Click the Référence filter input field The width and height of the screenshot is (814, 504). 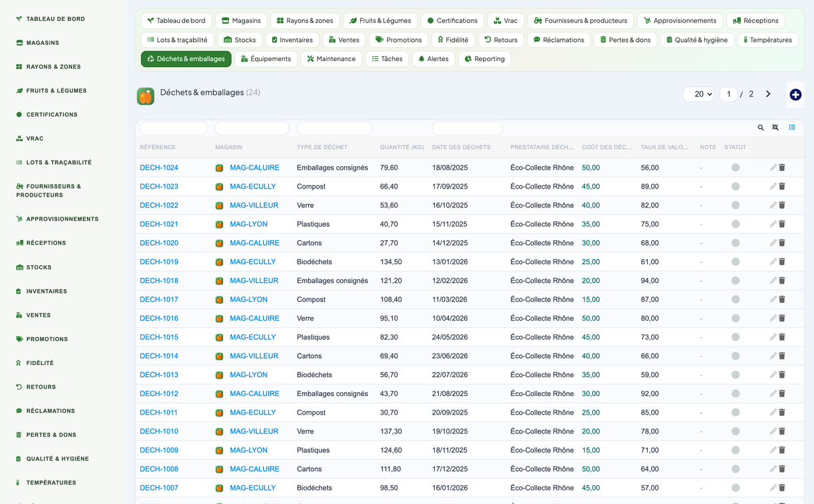pyautogui.click(x=173, y=128)
